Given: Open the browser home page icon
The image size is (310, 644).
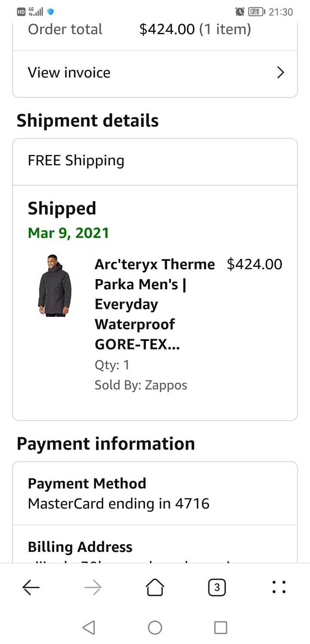Looking at the screenshot, I should 155,587.
